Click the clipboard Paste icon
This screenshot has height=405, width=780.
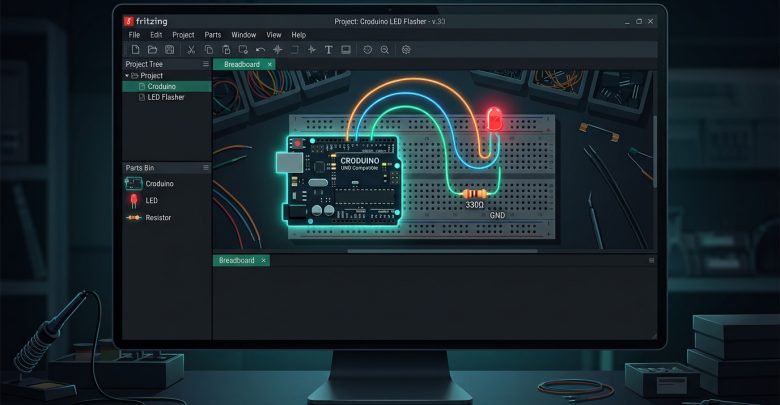click(x=226, y=49)
